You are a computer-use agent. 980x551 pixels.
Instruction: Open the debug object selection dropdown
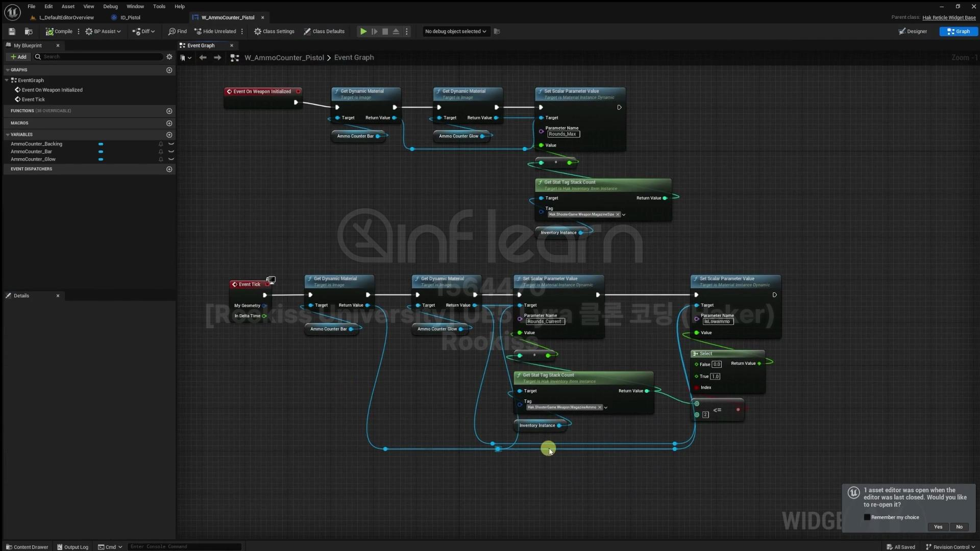[455, 32]
